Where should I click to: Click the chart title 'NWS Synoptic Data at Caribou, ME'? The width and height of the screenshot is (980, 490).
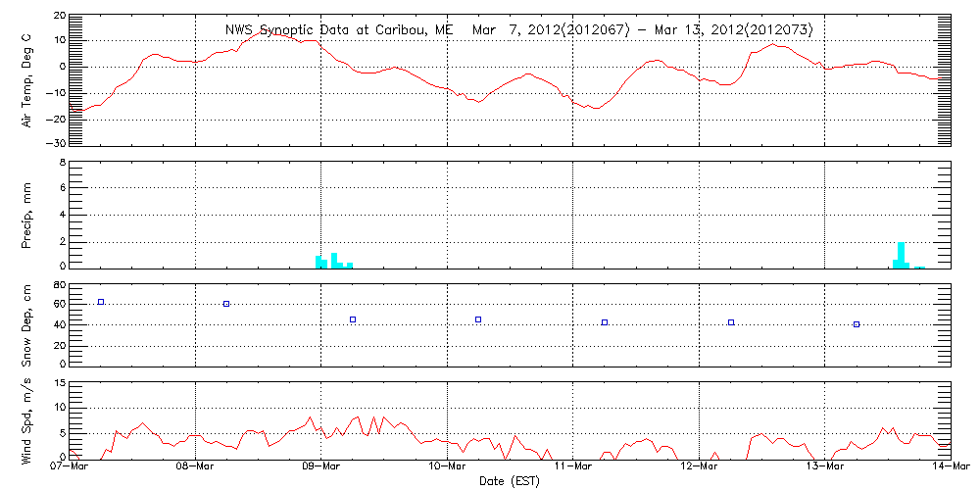pos(337,30)
